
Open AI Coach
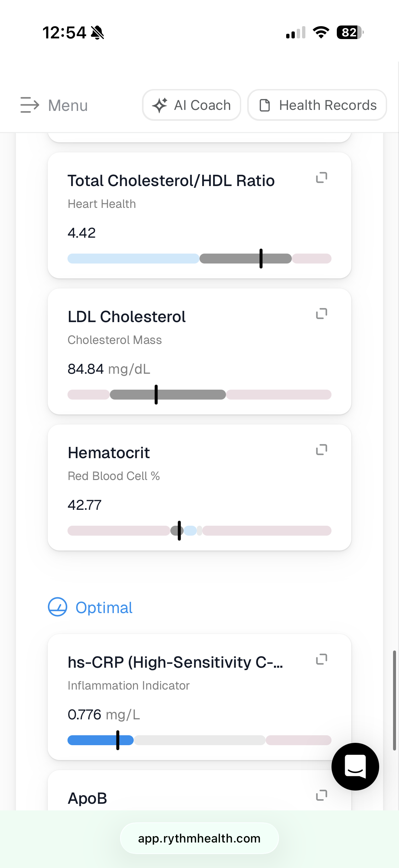[x=192, y=105]
